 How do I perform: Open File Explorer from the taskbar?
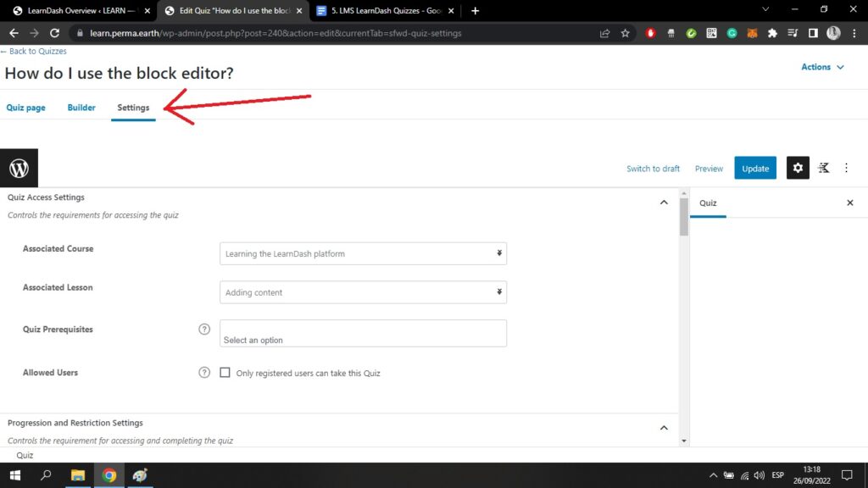[x=78, y=474]
